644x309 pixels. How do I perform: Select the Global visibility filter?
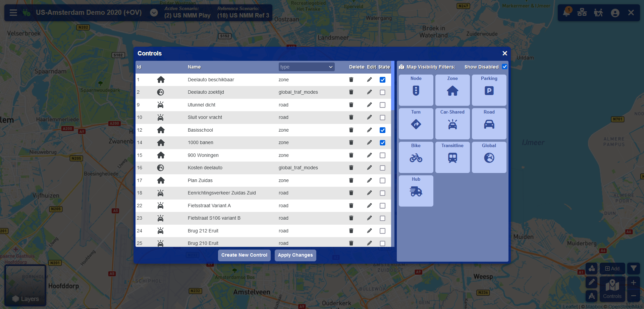coord(489,157)
